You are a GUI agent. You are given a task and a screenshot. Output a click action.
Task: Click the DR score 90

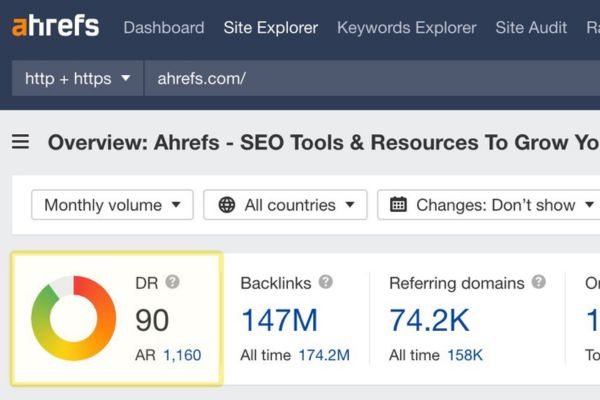click(152, 320)
